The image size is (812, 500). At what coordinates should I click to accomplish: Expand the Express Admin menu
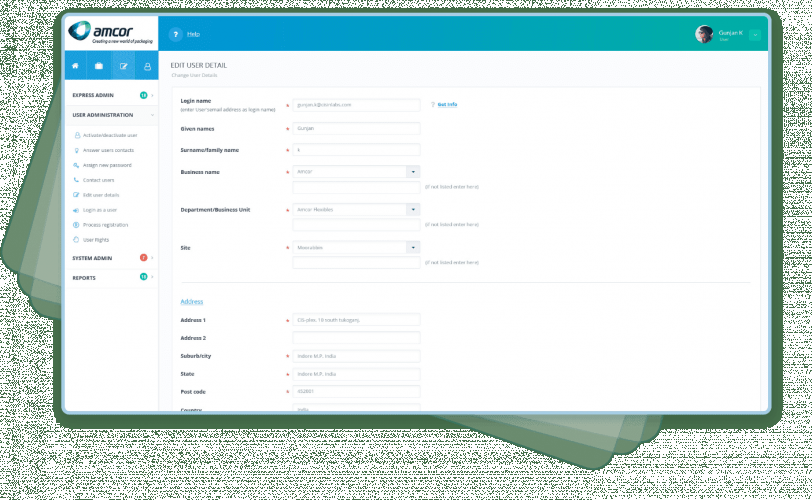click(111, 95)
